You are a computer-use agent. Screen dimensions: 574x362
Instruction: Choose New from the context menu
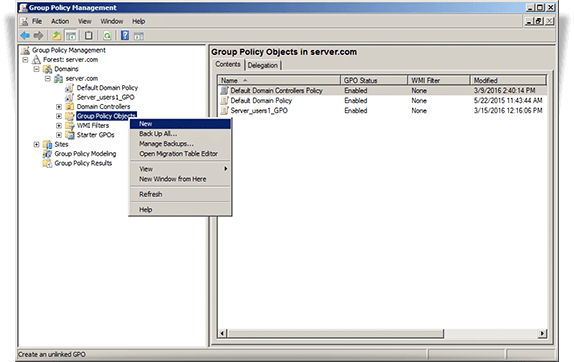click(x=180, y=124)
